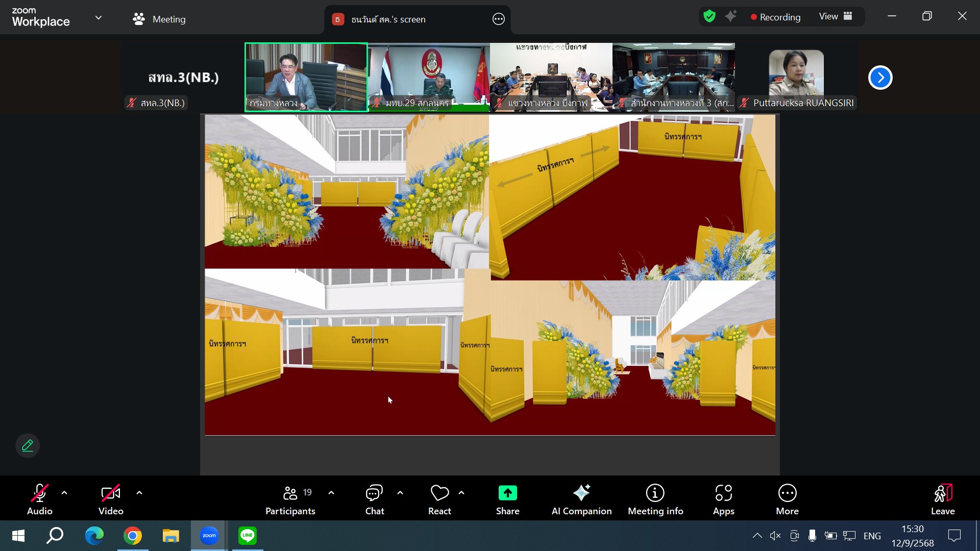Viewport: 980px width, 551px height.
Task: Expand the video options arrow
Action: pyautogui.click(x=139, y=493)
